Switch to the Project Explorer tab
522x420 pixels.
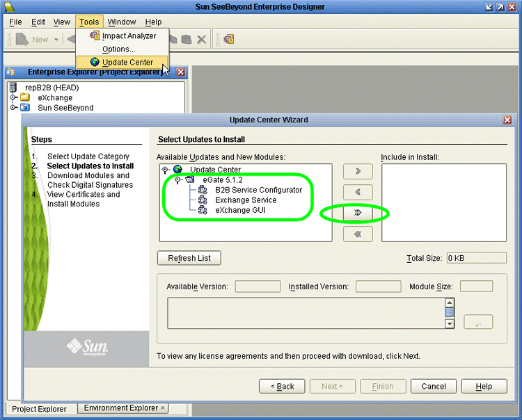[39, 409]
